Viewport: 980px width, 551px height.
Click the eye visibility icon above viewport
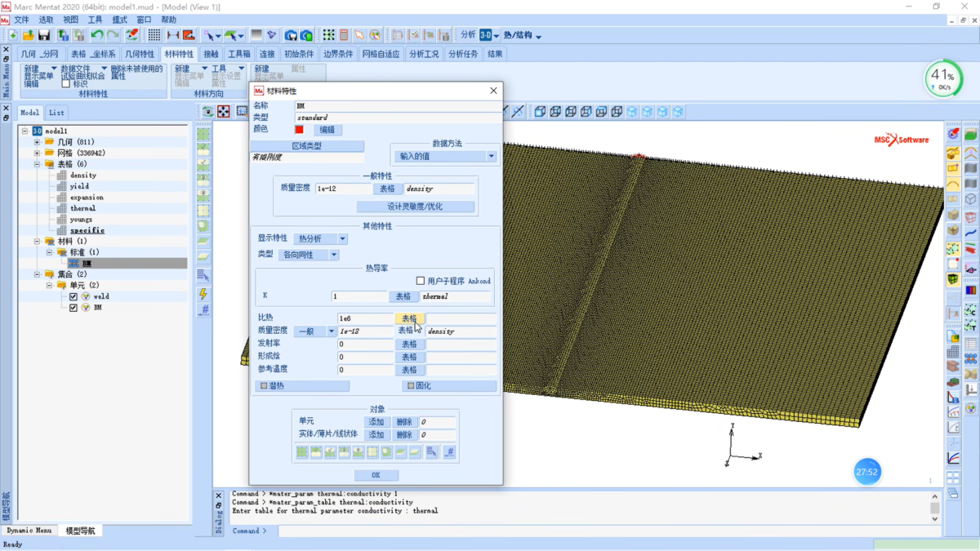point(208,112)
